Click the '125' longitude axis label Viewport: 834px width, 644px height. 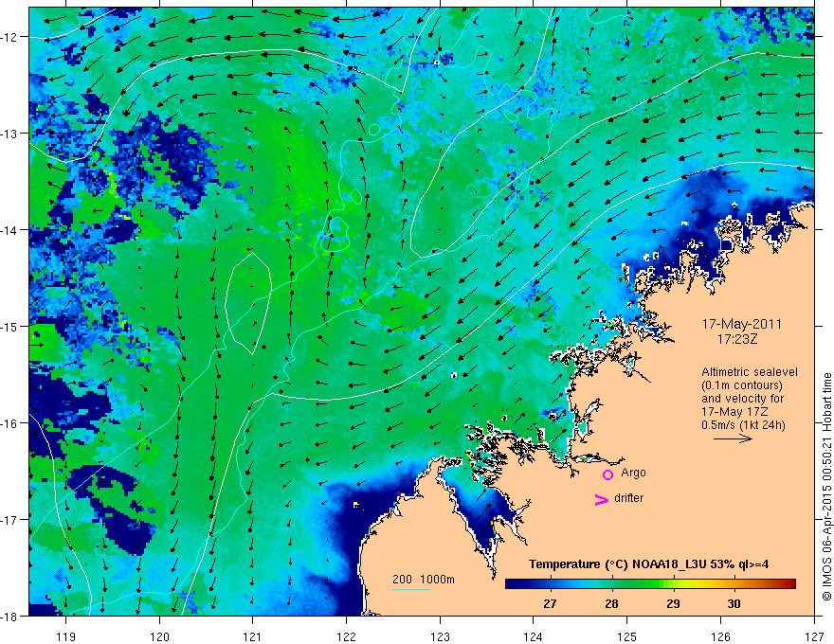click(627, 636)
